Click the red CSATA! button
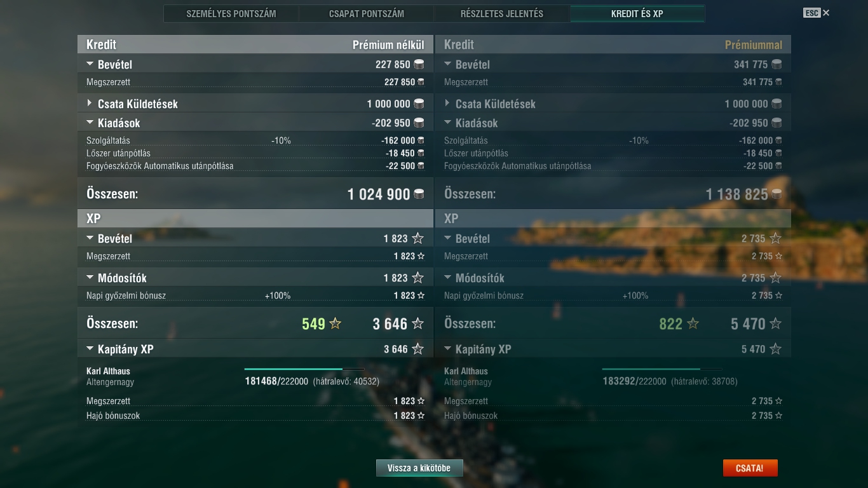Viewport: 868px width, 488px height. pos(750,468)
